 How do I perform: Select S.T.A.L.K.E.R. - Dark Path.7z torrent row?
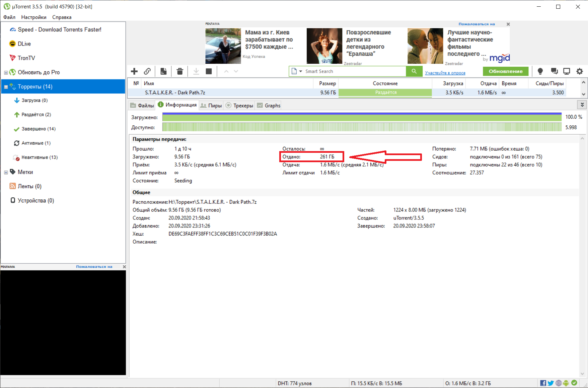coord(347,93)
